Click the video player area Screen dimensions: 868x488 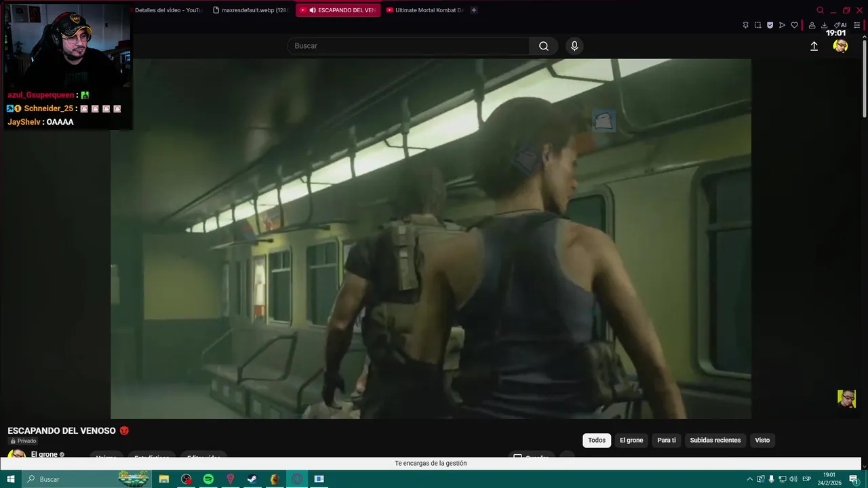tap(431, 239)
